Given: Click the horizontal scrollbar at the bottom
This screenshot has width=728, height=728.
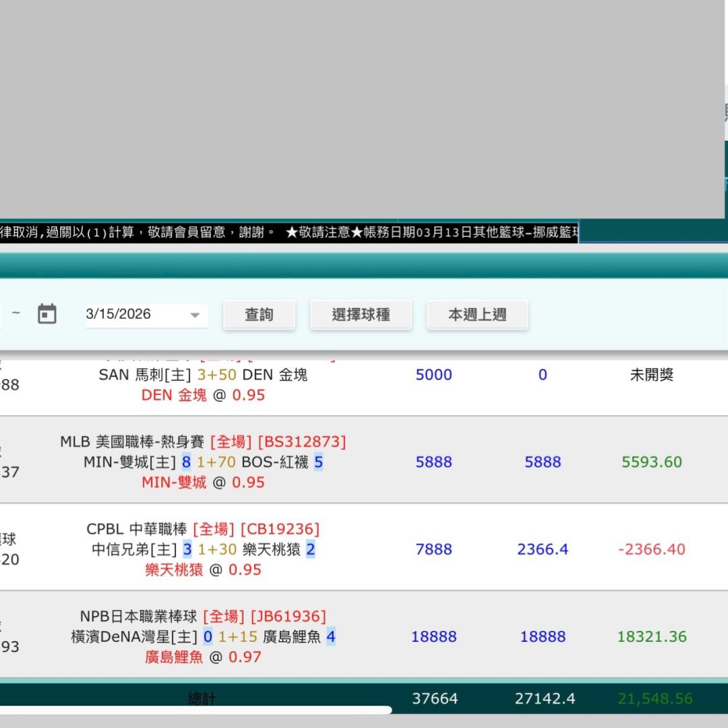Looking at the screenshot, I should 195,710.
